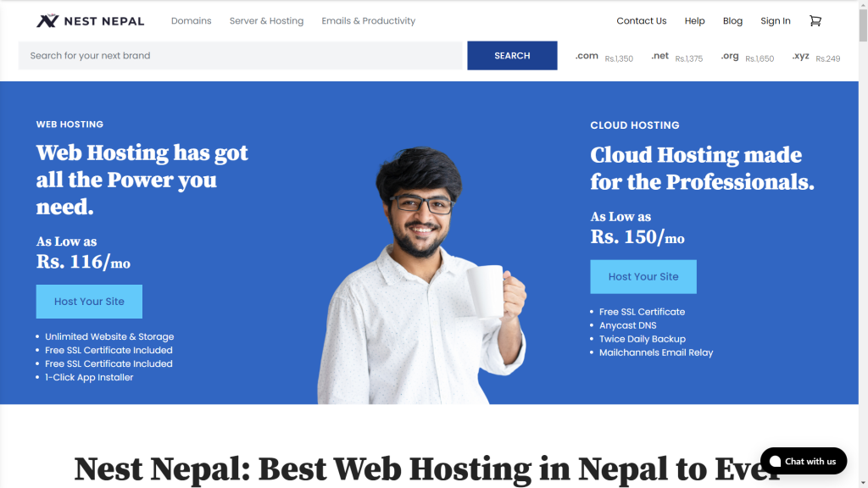The width and height of the screenshot is (868, 488).
Task: Click the domain search input field
Action: [x=240, y=55]
